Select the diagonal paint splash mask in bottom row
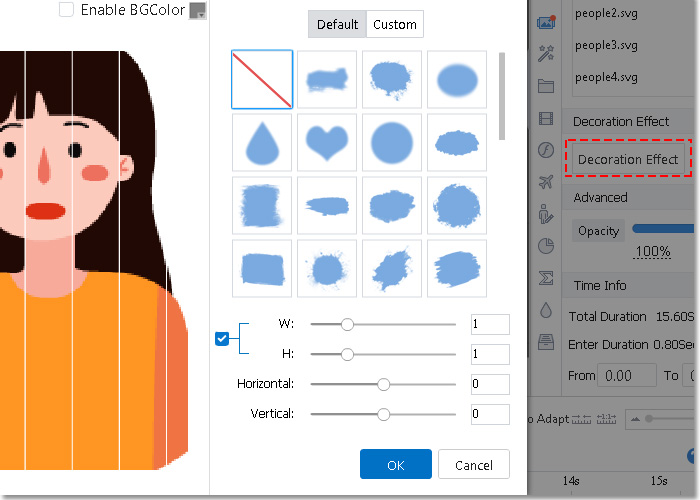Screen dimensions: 700x500 [392, 268]
